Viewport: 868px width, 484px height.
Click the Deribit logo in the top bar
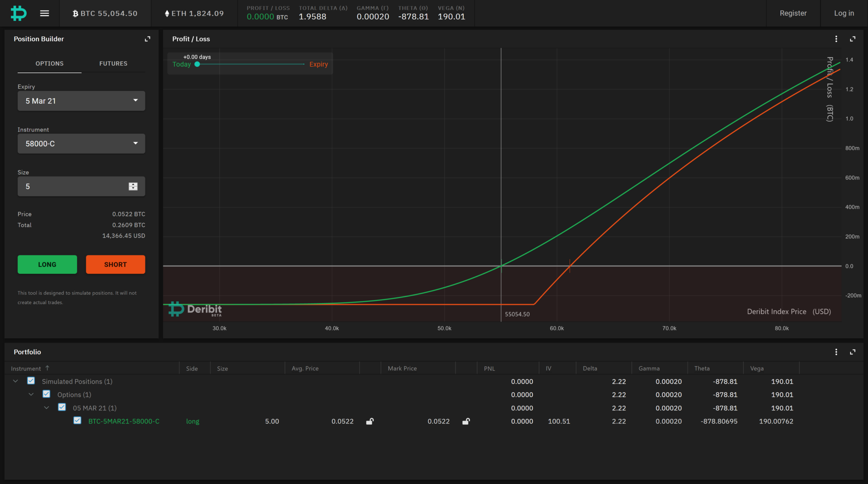point(18,13)
